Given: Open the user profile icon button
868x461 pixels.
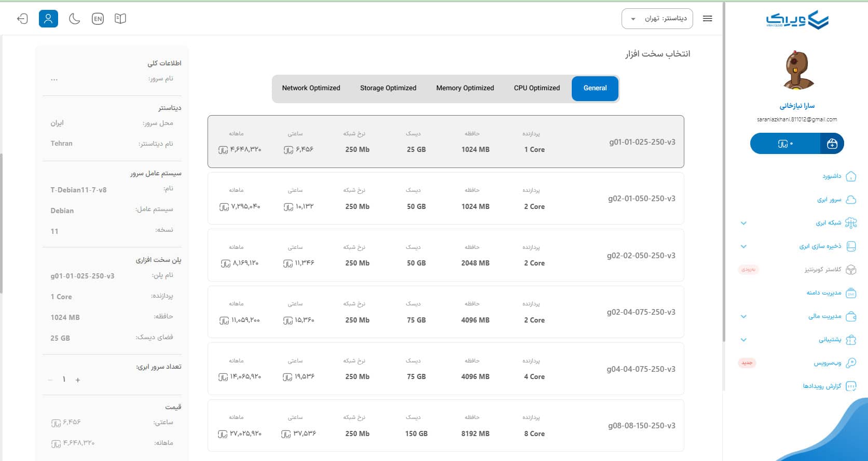Looking at the screenshot, I should 48,19.
